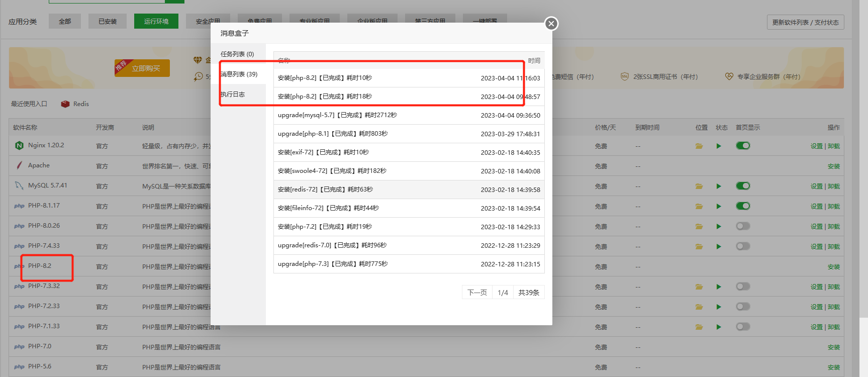Screen dimensions: 868x377
Task: Toggle Nginx homepage display switch
Action: point(743,145)
